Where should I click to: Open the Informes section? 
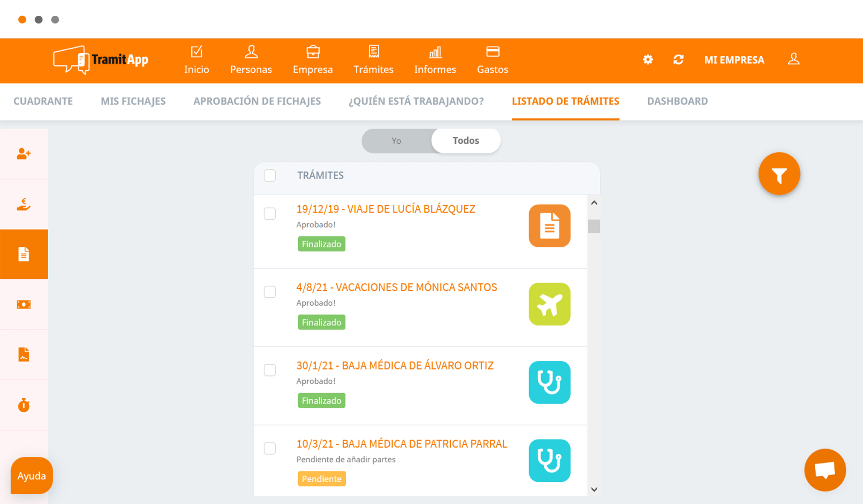[x=435, y=60]
